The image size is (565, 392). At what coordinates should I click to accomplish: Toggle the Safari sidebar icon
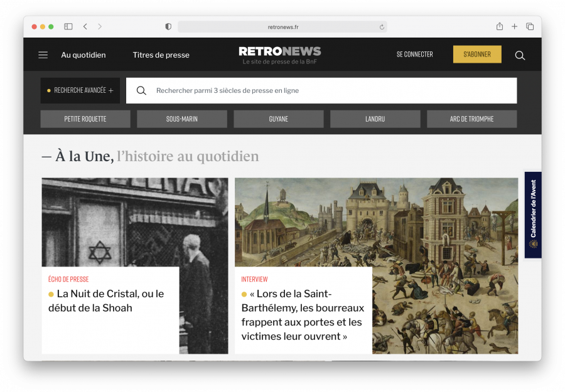click(68, 26)
